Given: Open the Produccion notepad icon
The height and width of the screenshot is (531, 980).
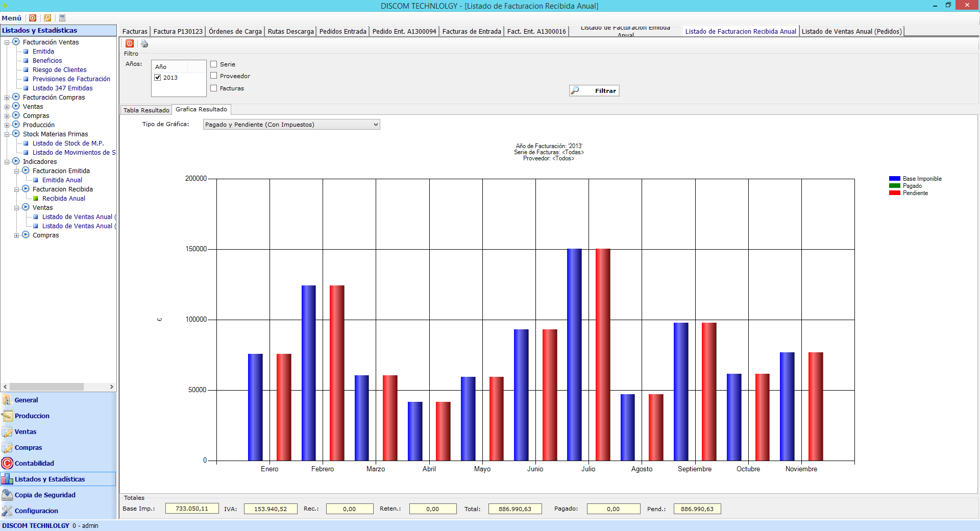Looking at the screenshot, I should (x=7, y=416).
